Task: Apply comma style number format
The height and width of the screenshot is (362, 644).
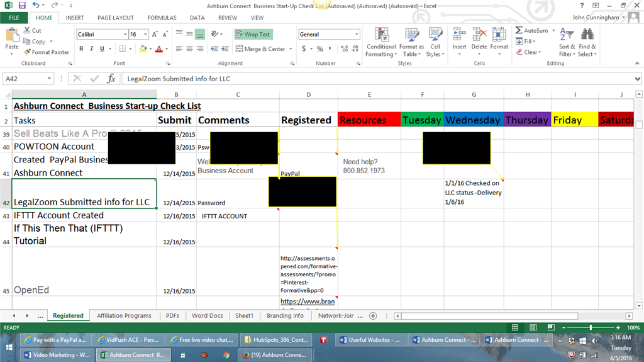Action: tap(330, 48)
